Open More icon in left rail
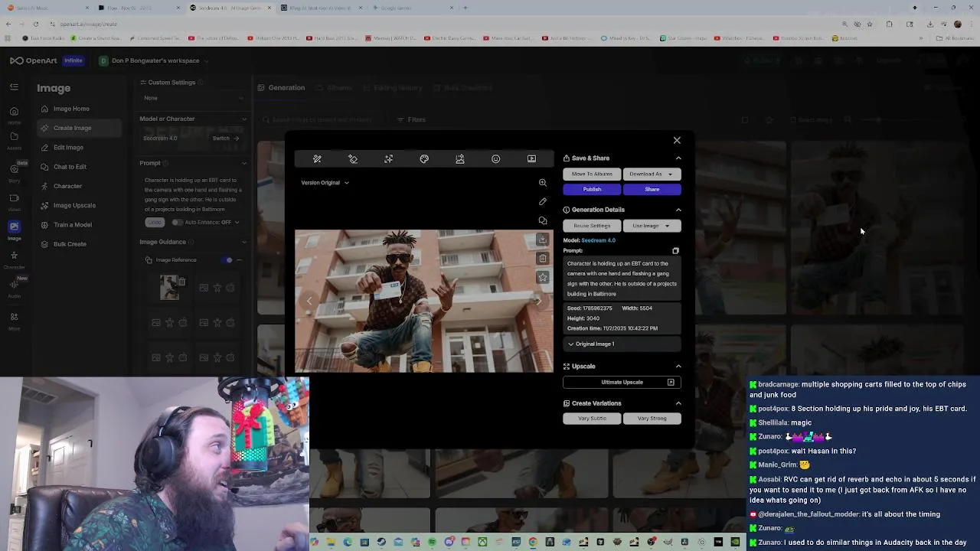The image size is (980, 551). point(14,321)
